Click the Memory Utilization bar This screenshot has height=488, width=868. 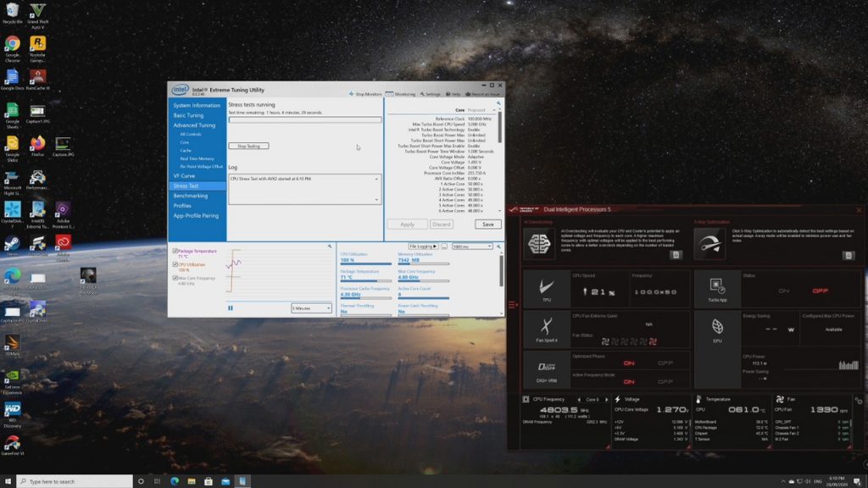click(424, 264)
